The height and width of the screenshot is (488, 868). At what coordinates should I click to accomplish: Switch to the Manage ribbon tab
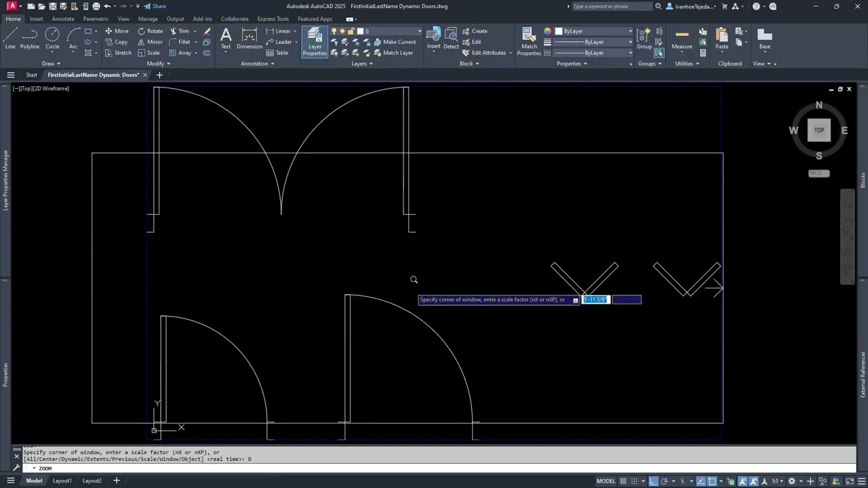tap(148, 19)
